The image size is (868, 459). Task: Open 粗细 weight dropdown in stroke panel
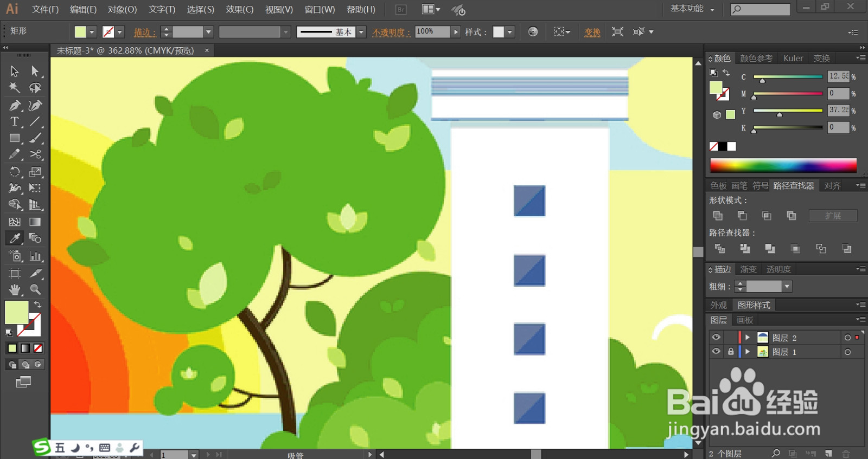[x=787, y=286]
